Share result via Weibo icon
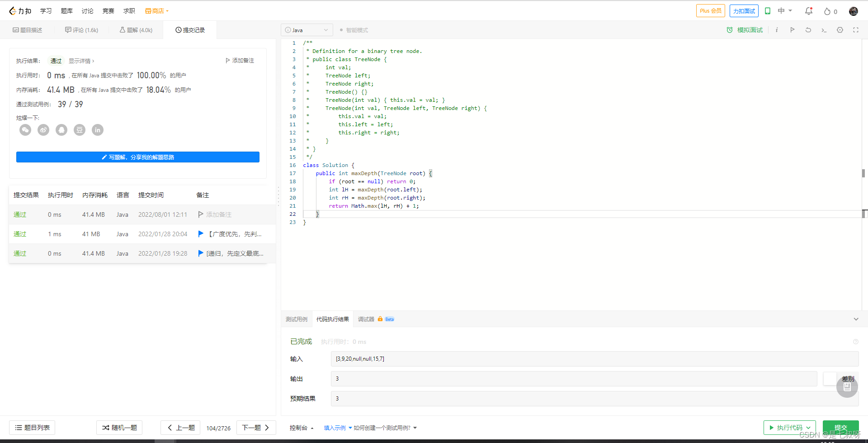868x443 pixels. 43,130
